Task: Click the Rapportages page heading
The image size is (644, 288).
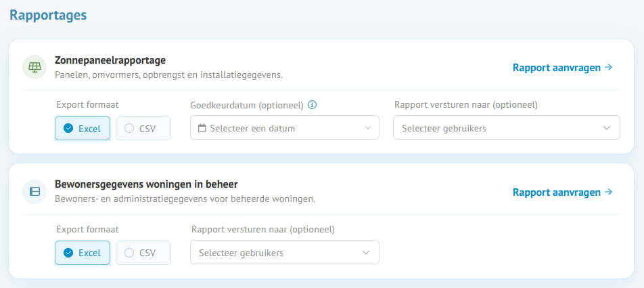Action: pos(48,15)
